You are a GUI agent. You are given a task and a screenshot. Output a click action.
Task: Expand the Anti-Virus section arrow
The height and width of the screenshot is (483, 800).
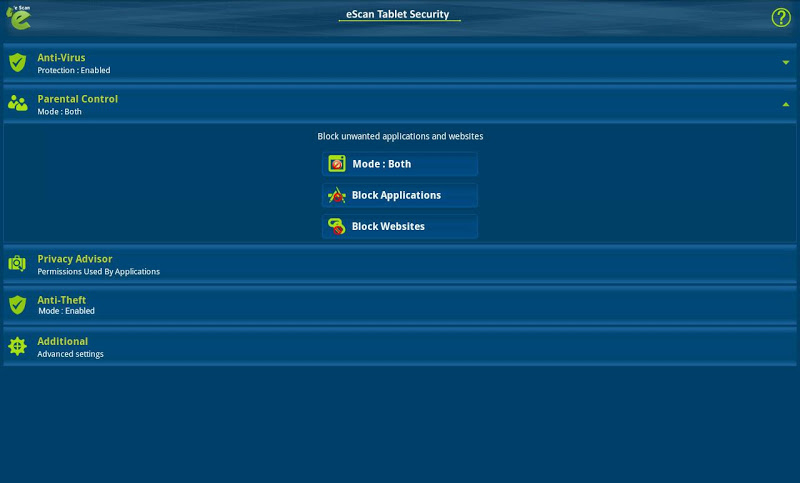coord(786,63)
